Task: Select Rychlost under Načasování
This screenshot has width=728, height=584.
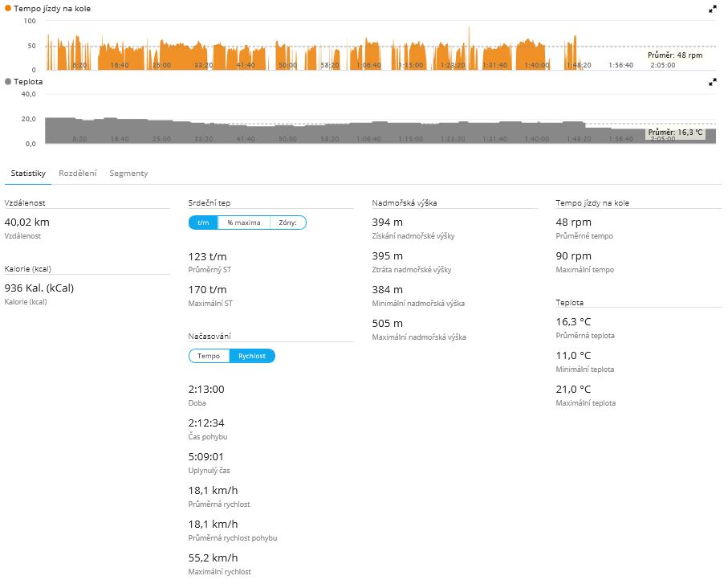Action: (252, 356)
